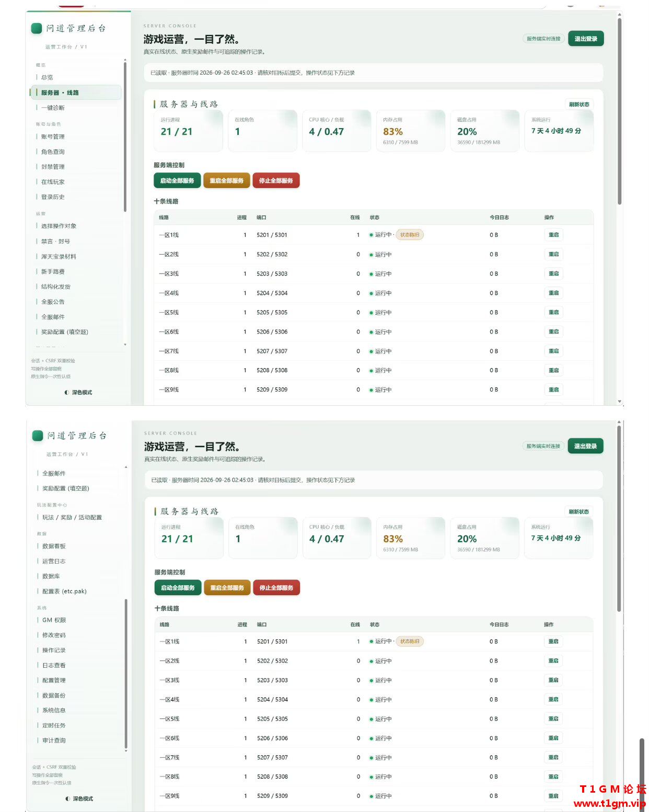Select the 服务器・线路 sidebar item
The width and height of the screenshot is (649, 812).
pos(76,93)
